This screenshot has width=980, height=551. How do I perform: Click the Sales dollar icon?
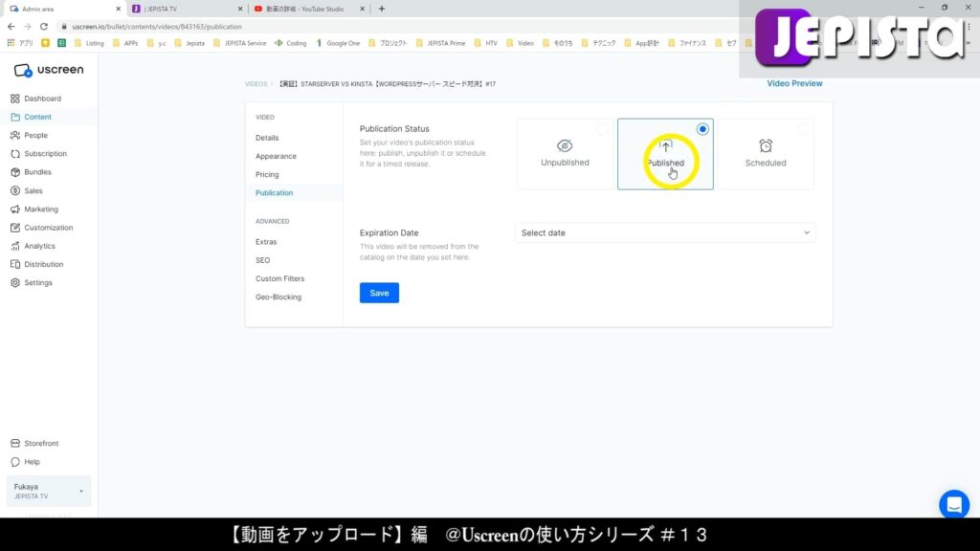(15, 190)
